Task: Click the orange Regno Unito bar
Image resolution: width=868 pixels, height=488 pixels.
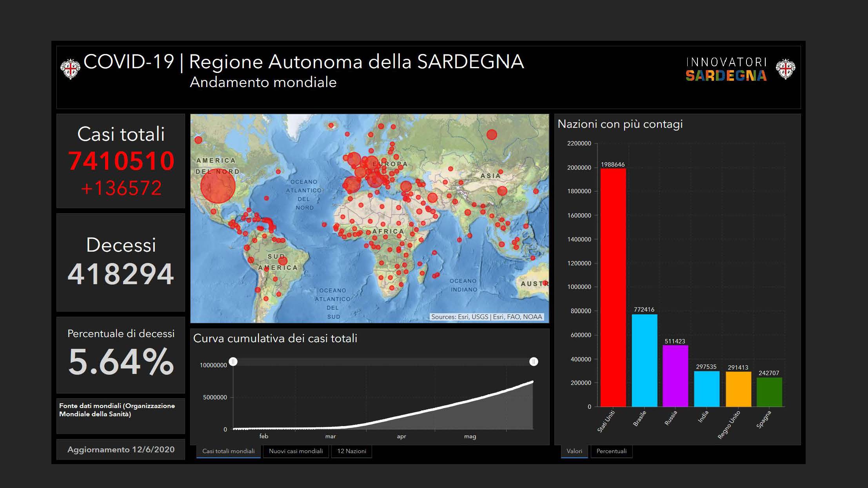Action: (738, 388)
